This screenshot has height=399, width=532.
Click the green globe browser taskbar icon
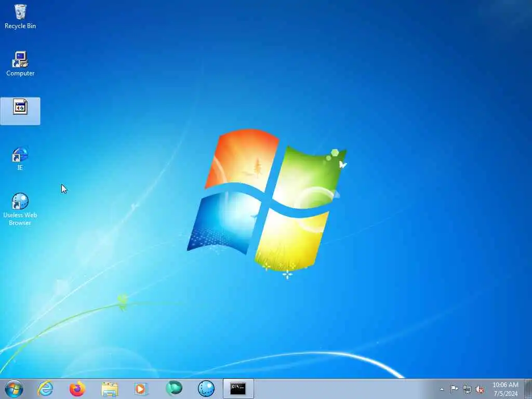pyautogui.click(x=174, y=389)
